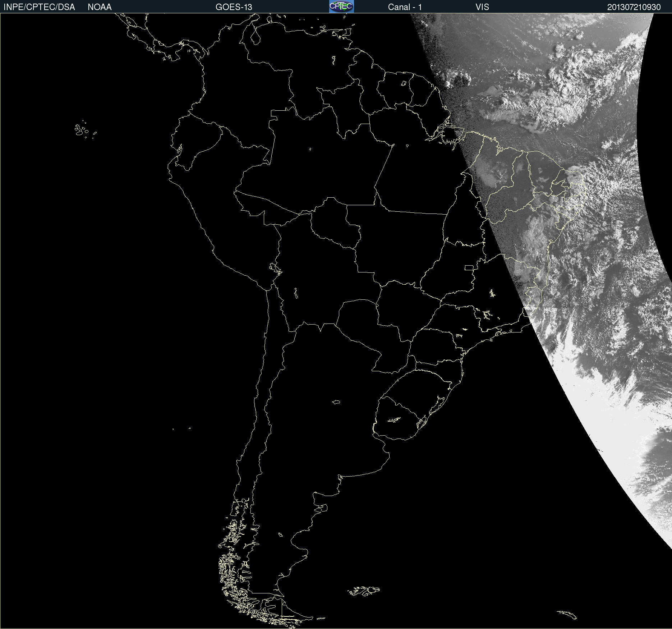Click the GOES-13 satellite label
The height and width of the screenshot is (629, 672).
234,7
